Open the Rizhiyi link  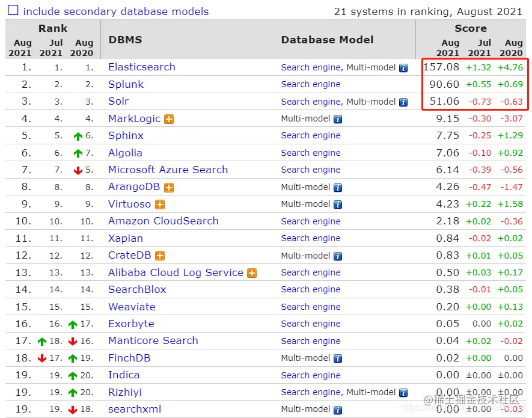[x=125, y=392]
